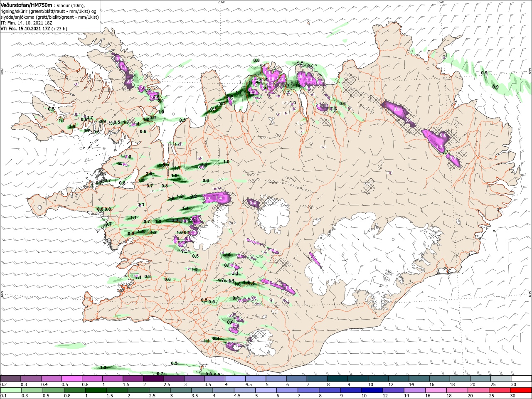Click the '0.2' label under top legend row
Viewport: 532px width, 399px height.
(3, 384)
